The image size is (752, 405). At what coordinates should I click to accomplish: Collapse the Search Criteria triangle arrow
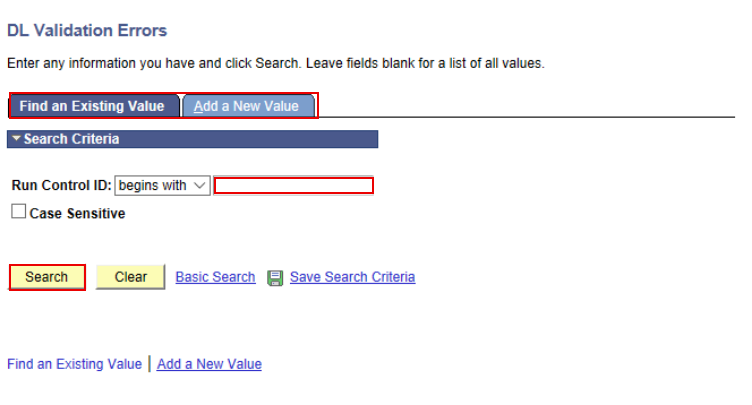click(x=16, y=139)
